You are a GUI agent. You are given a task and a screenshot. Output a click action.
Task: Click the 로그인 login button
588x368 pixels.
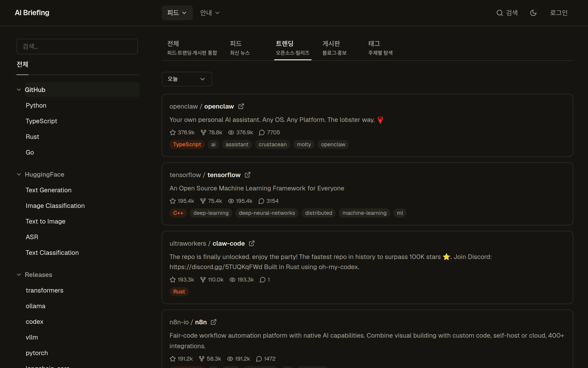tap(559, 13)
